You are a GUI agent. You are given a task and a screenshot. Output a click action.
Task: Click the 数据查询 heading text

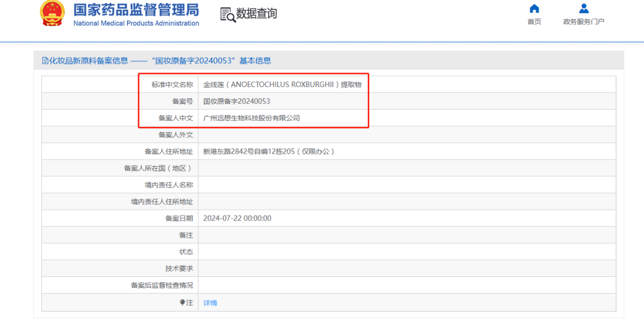256,14
